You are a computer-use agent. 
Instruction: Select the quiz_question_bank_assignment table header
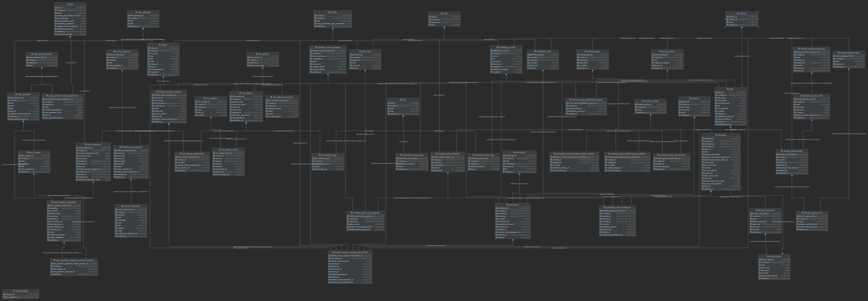tap(62, 96)
